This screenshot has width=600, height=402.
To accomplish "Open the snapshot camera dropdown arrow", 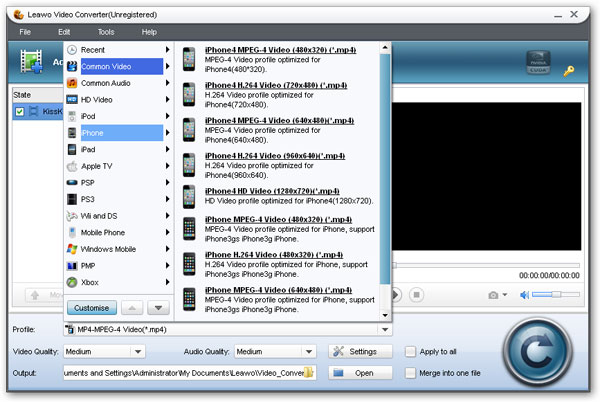I will (505, 295).
